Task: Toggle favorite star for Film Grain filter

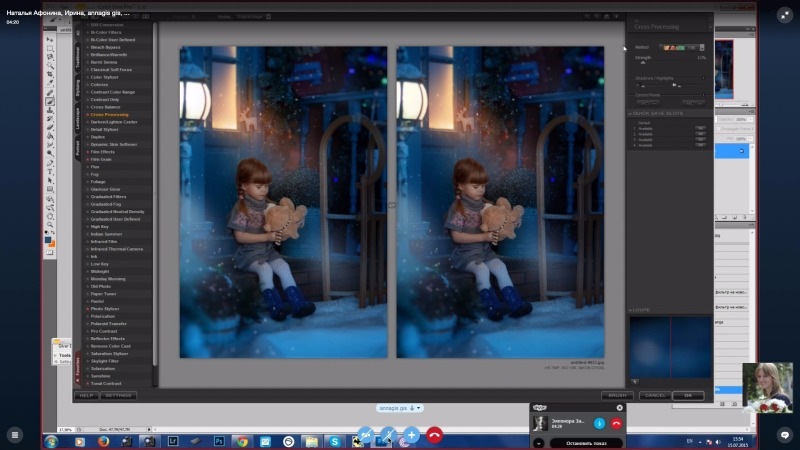Action: coord(87,159)
